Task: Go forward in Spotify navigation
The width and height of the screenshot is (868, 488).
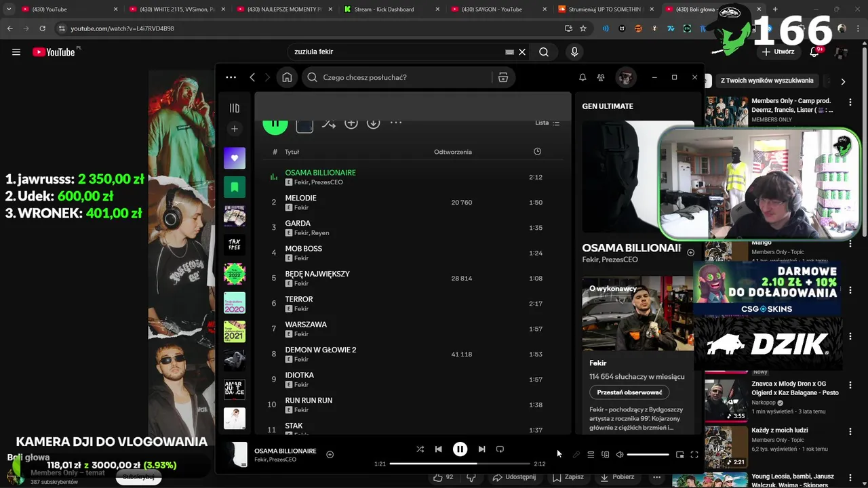Action: (x=267, y=77)
